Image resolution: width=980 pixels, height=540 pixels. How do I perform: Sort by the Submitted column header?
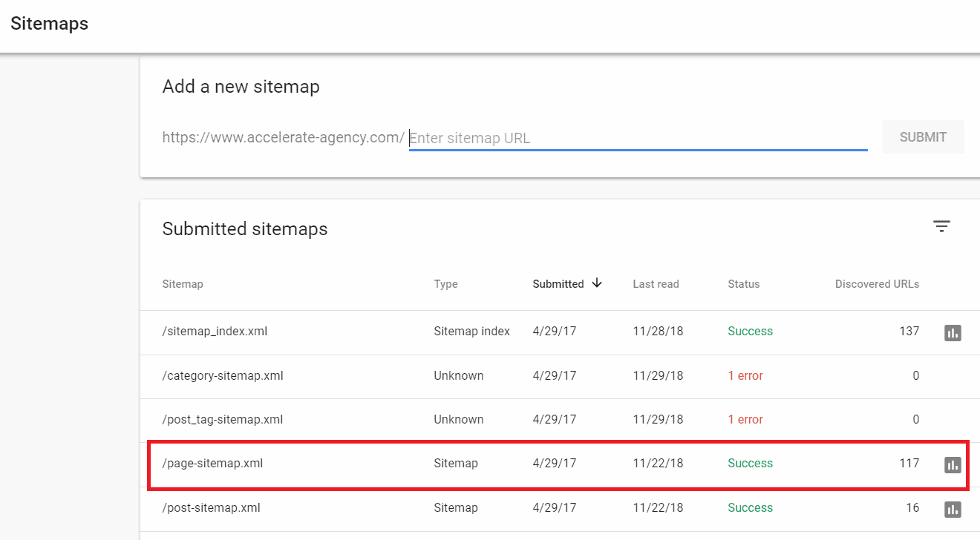[558, 284]
